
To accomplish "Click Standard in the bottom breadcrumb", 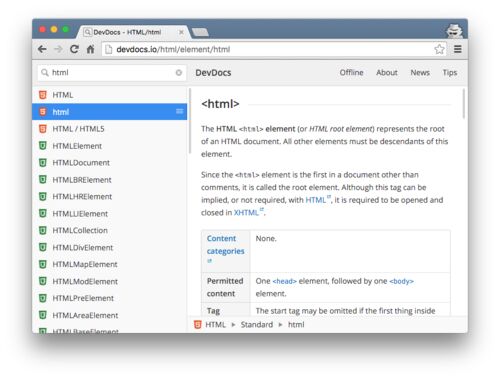I will [257, 325].
